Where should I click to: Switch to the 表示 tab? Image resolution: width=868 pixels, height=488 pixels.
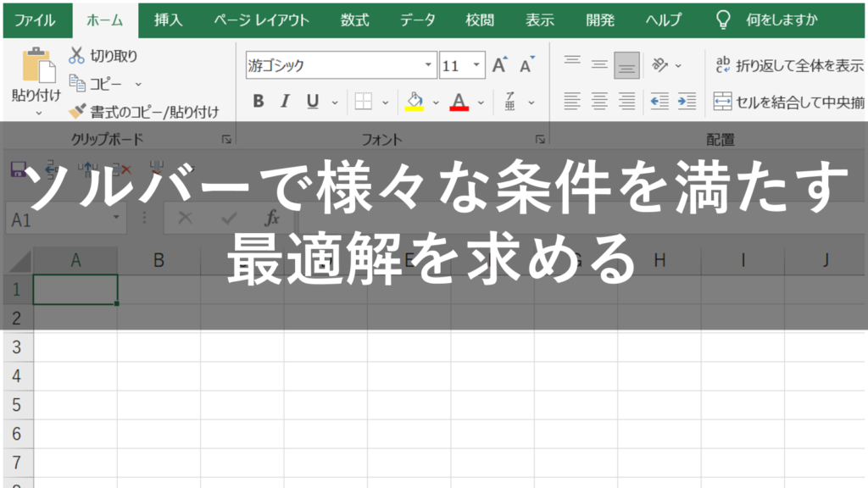(x=540, y=20)
